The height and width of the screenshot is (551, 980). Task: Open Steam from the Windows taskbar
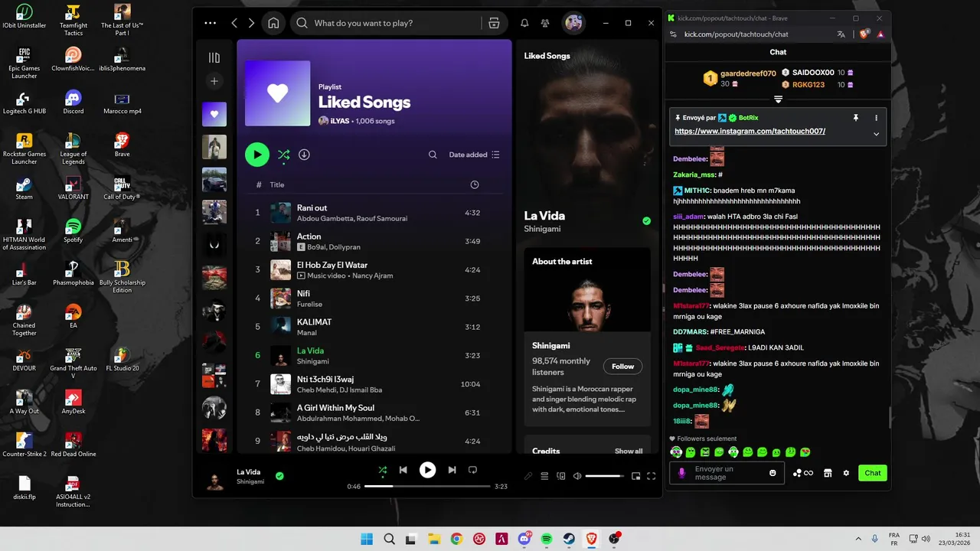(570, 539)
